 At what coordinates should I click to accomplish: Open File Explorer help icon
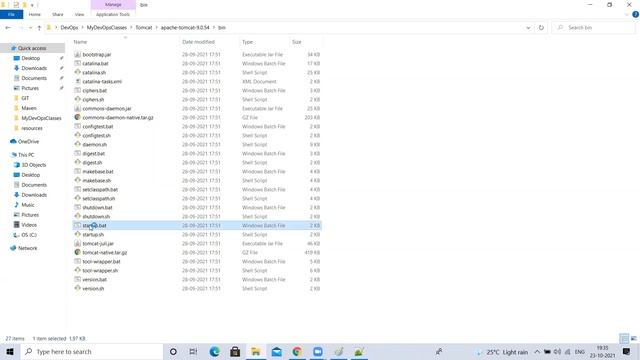click(x=636, y=14)
